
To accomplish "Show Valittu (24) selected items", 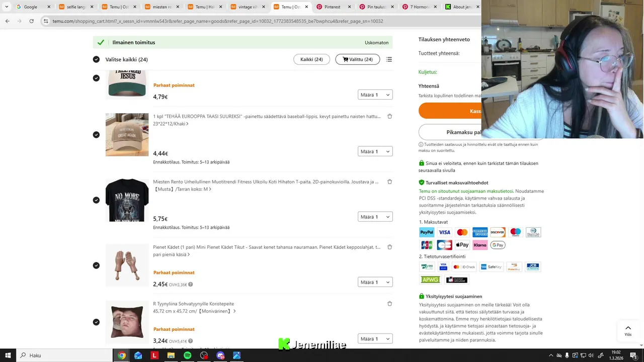I will (358, 59).
